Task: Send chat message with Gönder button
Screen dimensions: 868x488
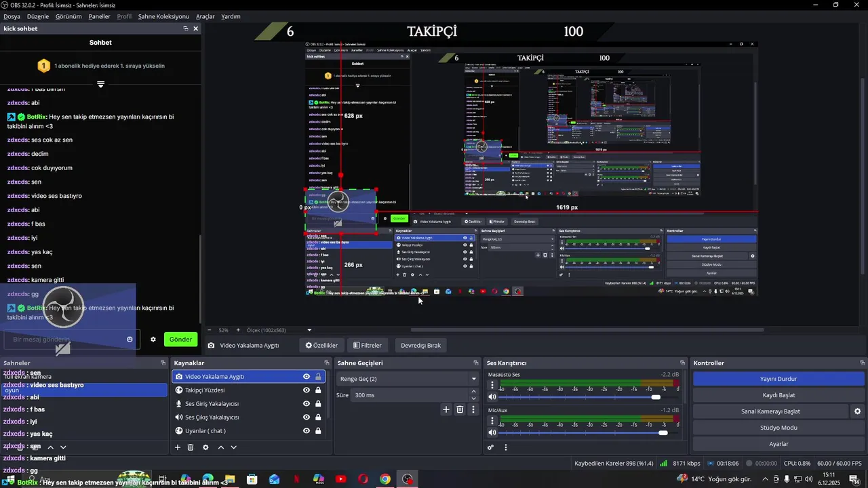Action: point(180,340)
